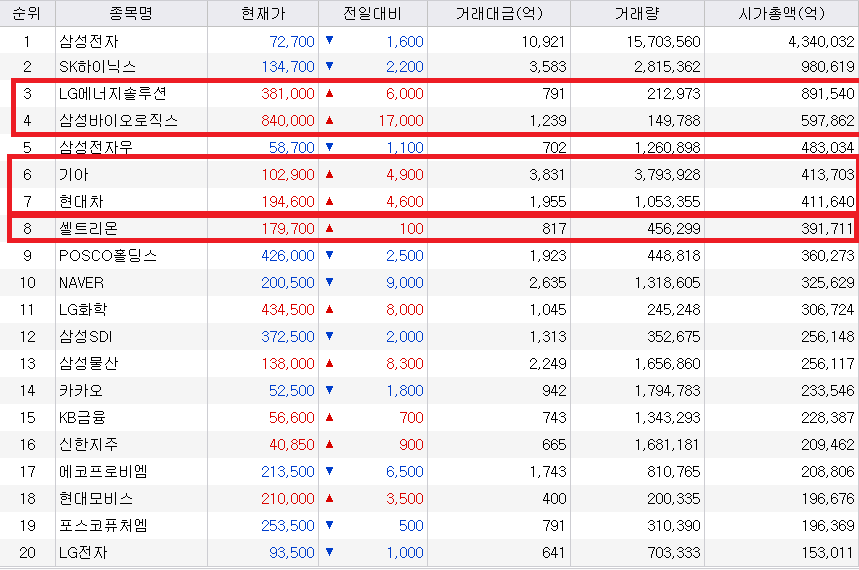
Task: Click the up arrow in 셀트리온 row
Action: point(329,228)
